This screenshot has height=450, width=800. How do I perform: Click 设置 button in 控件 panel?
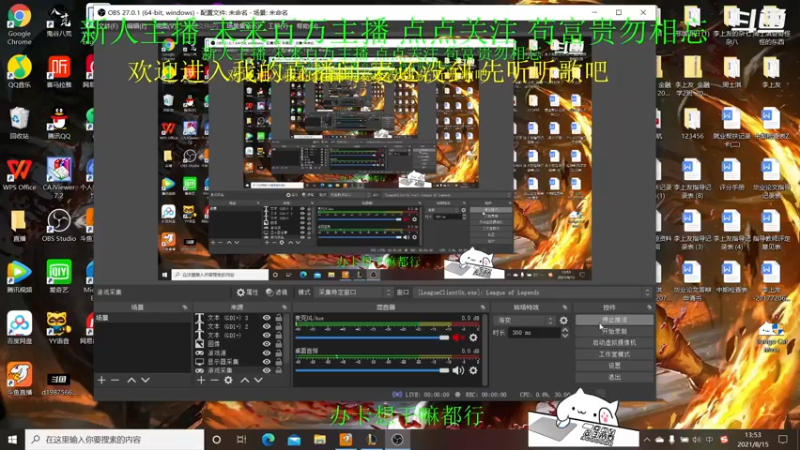click(614, 366)
